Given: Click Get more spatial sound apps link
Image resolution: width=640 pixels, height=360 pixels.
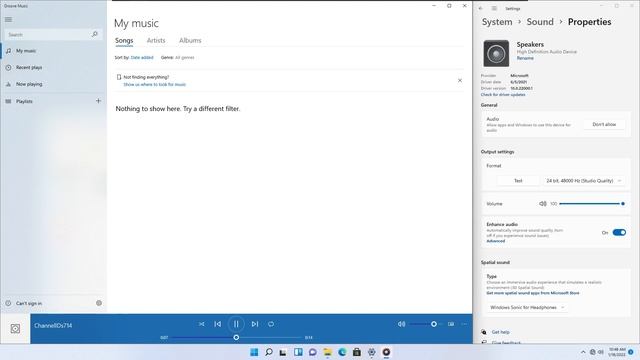Looking at the screenshot, I should (x=533, y=293).
